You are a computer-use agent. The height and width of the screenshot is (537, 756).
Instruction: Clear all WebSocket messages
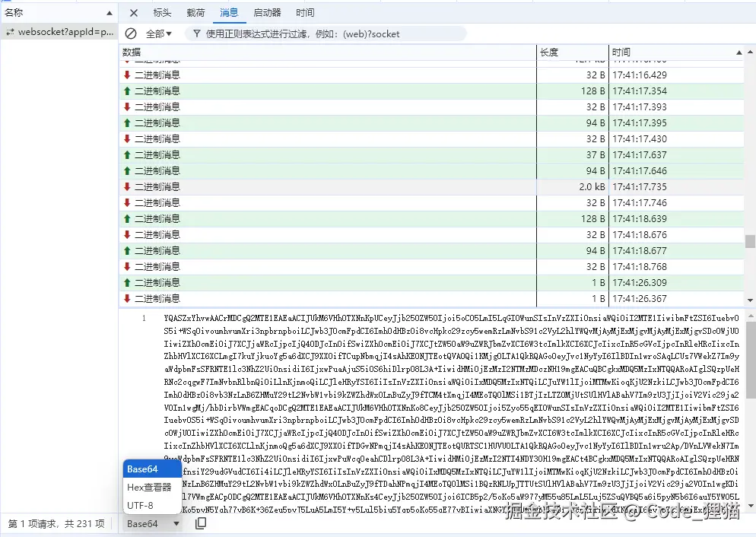(131, 33)
